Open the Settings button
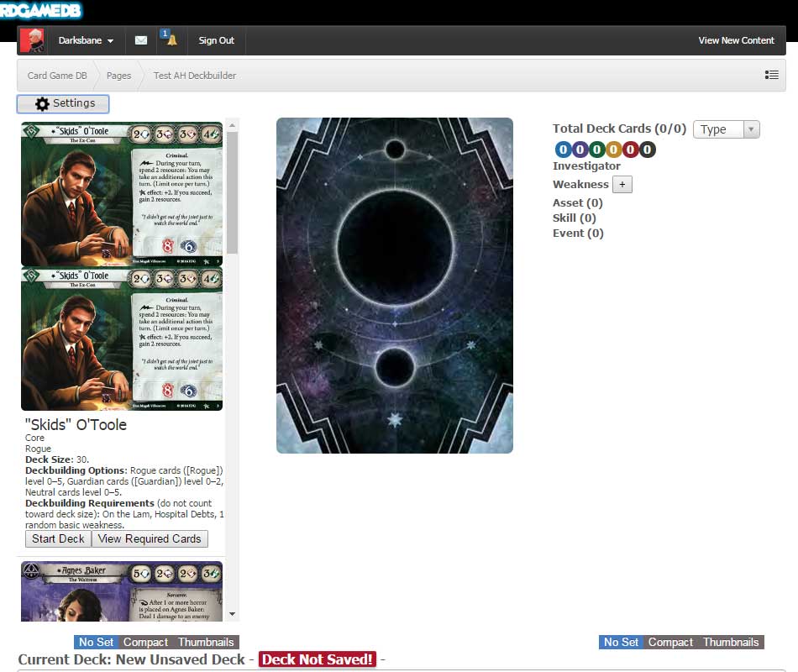 pyautogui.click(x=63, y=103)
